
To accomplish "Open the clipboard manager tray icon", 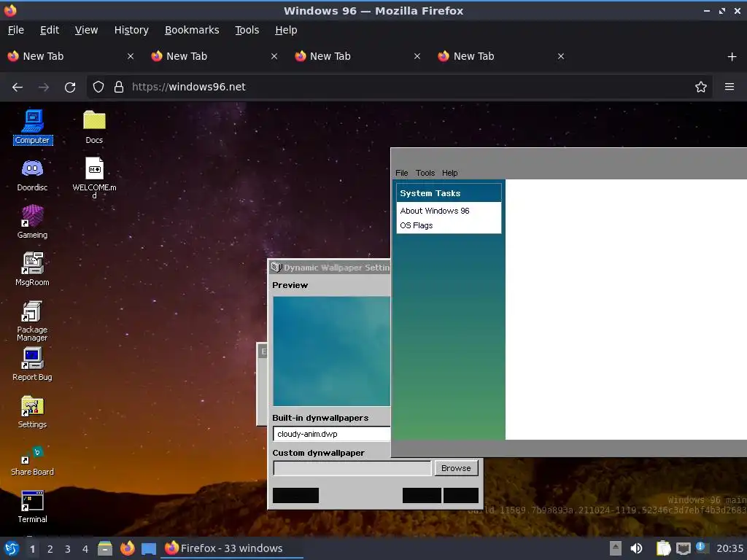I will point(663,548).
